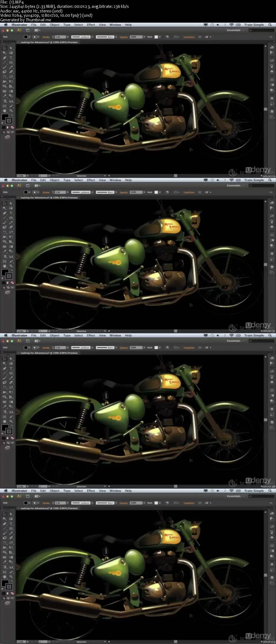The image size is (276, 644).
Task: Enable Draw Behind mode in the 00:00:32 frame
Action: coord(8,287)
